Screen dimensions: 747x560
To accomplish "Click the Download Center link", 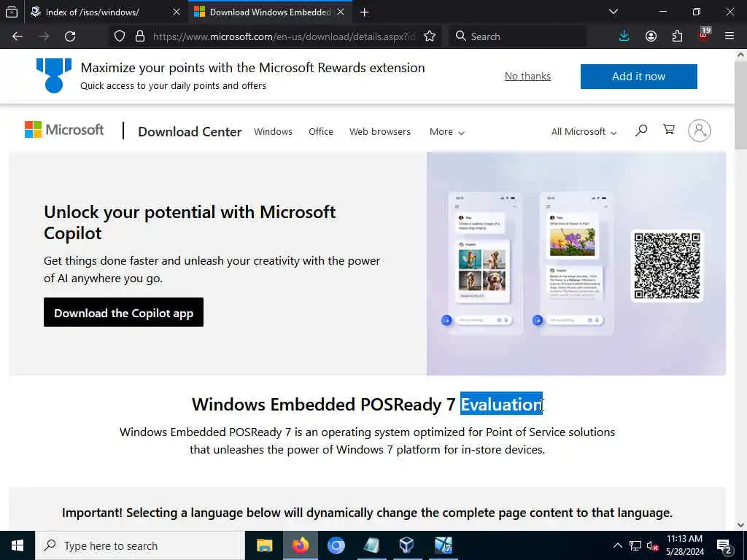I will click(190, 131).
